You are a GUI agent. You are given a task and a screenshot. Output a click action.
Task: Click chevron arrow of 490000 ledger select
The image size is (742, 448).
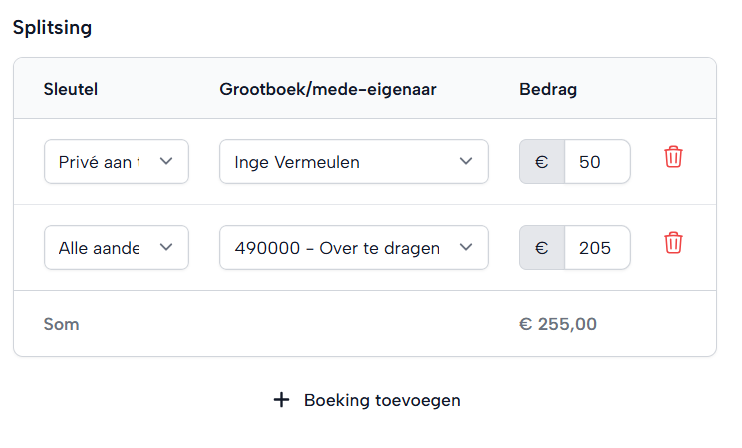(466, 248)
